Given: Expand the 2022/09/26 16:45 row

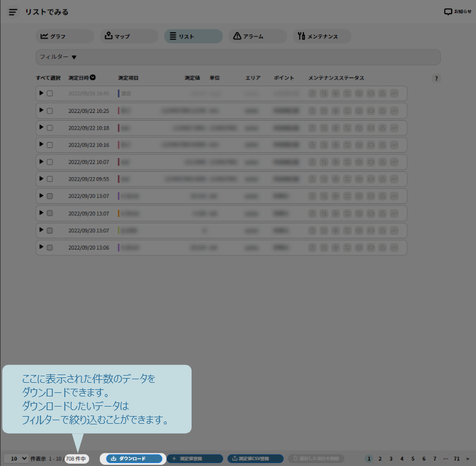Looking at the screenshot, I should 41,93.
